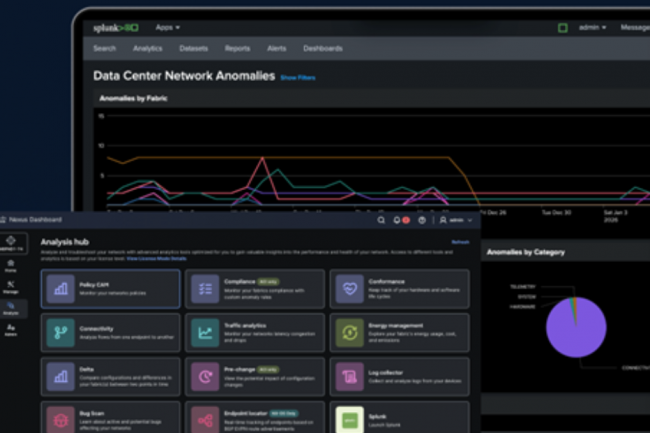Click the Traffic analytics chart icon
650x433 pixels.
tap(205, 332)
